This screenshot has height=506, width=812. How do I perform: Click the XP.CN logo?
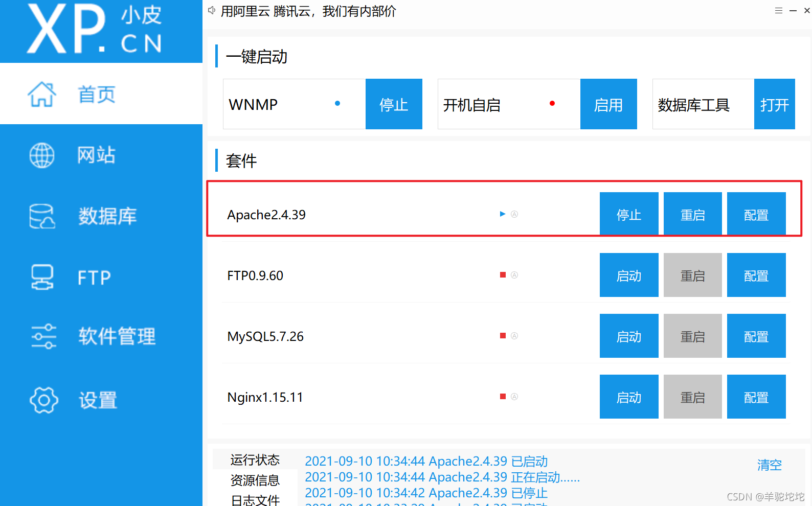pyautogui.click(x=95, y=29)
